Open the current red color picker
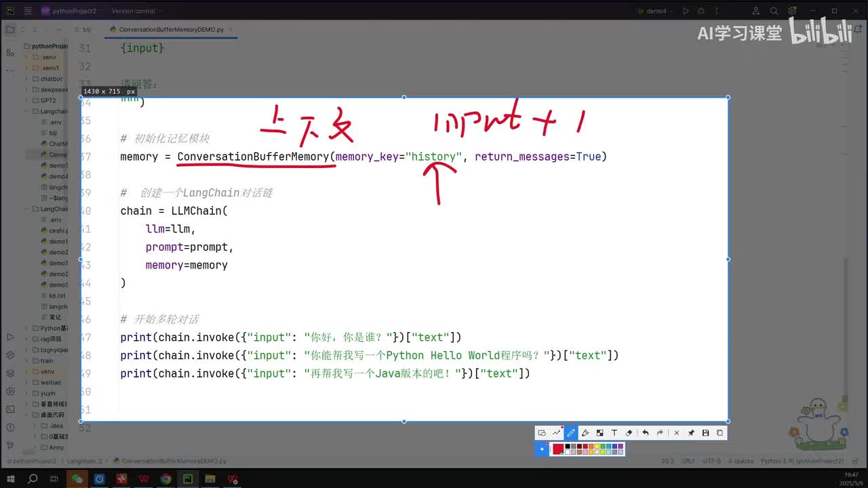The height and width of the screenshot is (488, 868). [x=558, y=449]
